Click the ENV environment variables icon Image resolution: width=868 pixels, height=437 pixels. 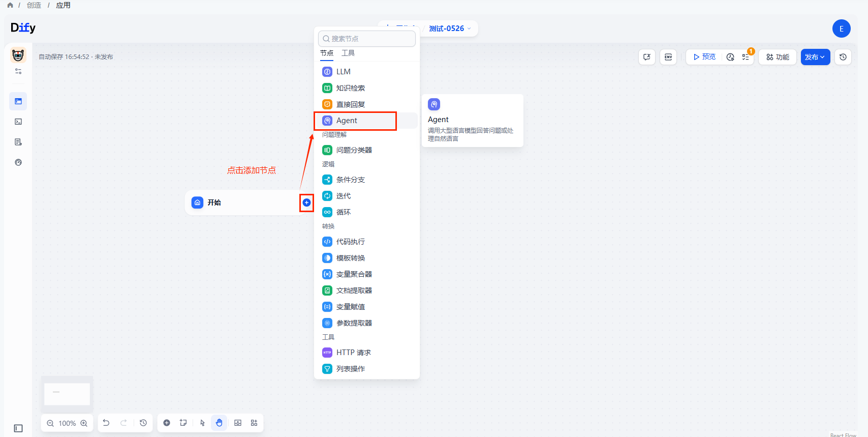tap(668, 57)
